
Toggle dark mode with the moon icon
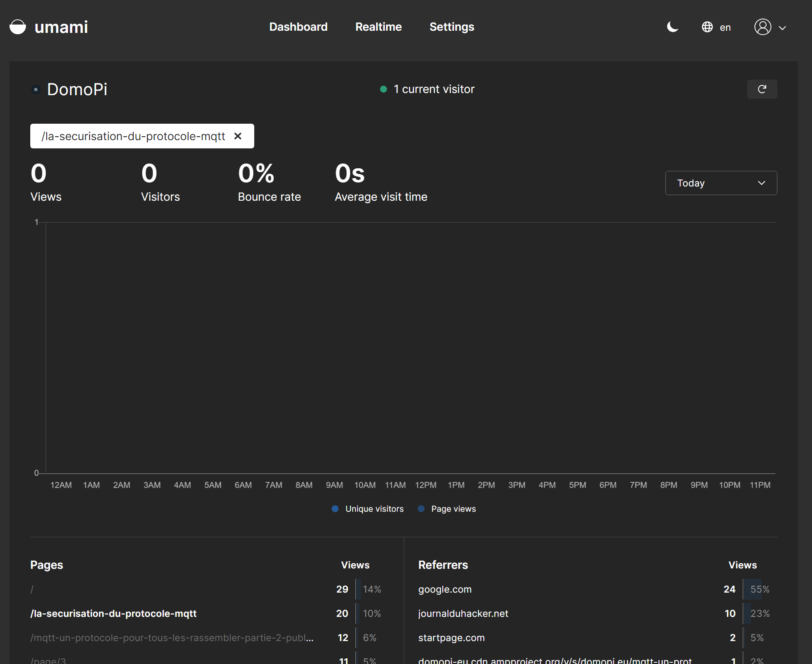[x=672, y=27]
